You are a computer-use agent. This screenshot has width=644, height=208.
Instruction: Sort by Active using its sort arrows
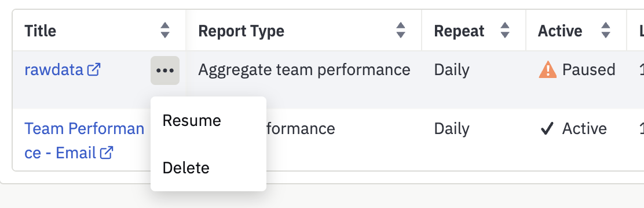point(606,30)
